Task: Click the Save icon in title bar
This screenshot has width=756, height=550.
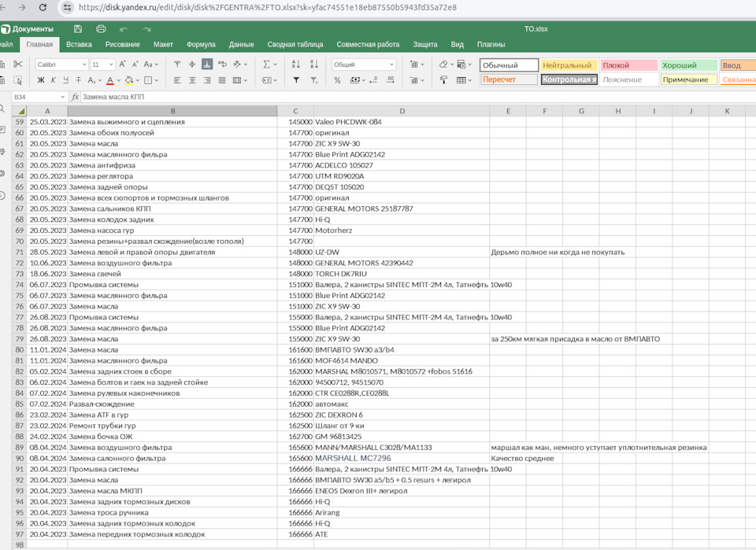Action: [x=78, y=29]
